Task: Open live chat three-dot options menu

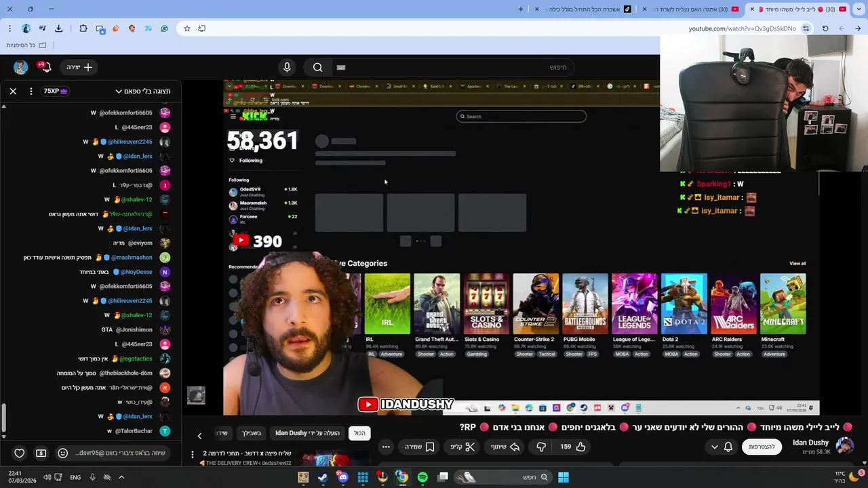Action: pos(31,91)
